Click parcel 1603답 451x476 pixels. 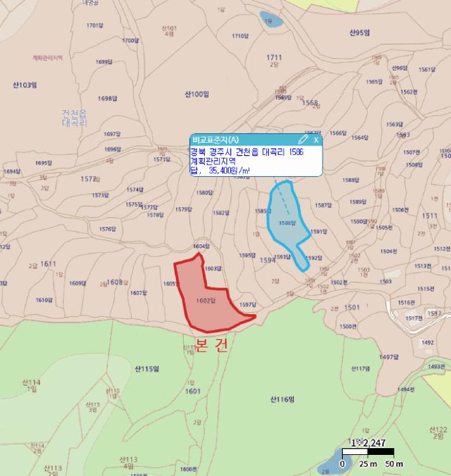[x=213, y=269]
